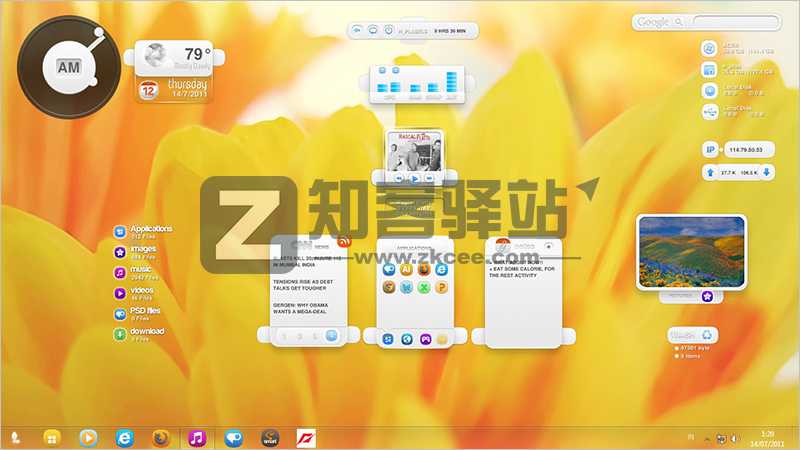The image size is (800, 450).
Task: Click the AM clock widget
Action: click(68, 67)
